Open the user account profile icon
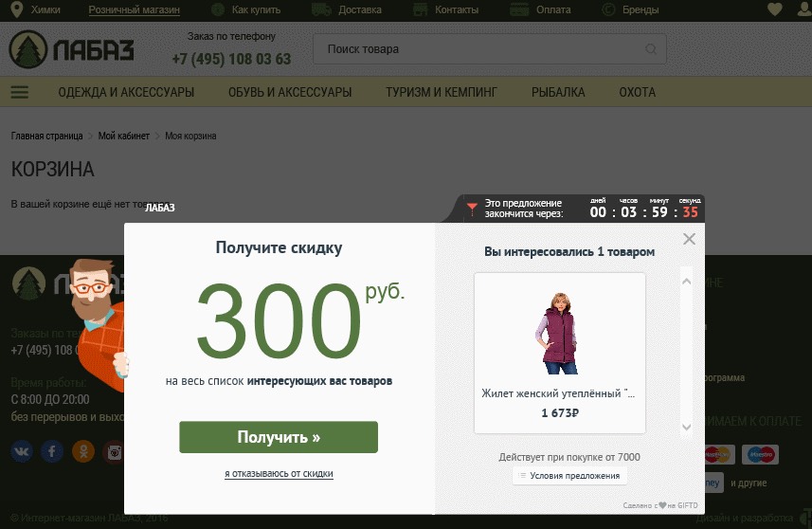This screenshot has width=812, height=529. (801, 10)
